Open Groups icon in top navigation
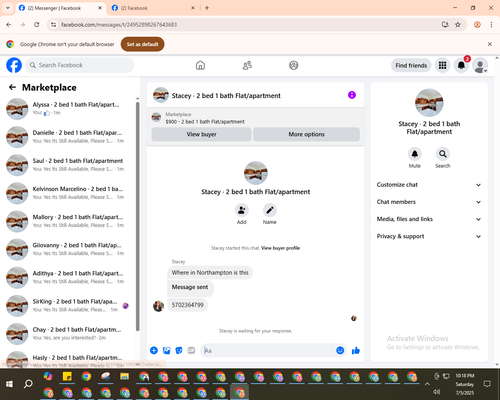Viewport: 500px width, 400px height. [x=294, y=65]
